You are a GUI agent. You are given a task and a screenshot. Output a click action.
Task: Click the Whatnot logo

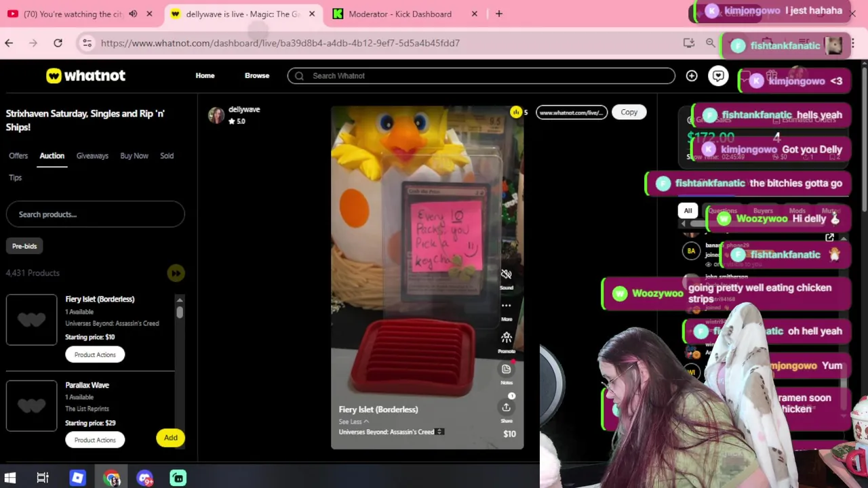85,76
